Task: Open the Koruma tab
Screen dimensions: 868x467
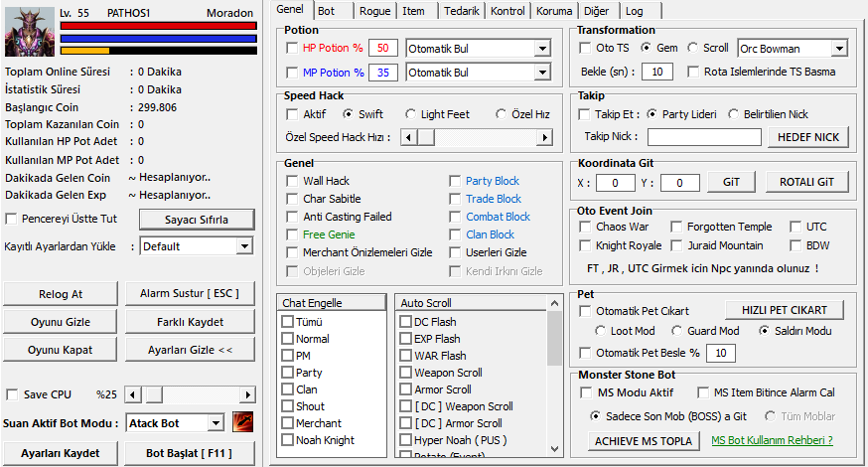Action: click(x=553, y=11)
